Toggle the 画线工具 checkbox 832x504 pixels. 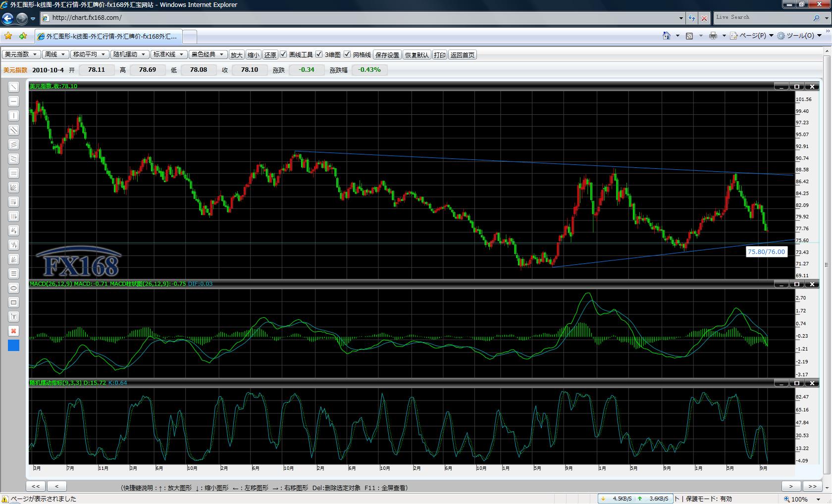click(284, 54)
